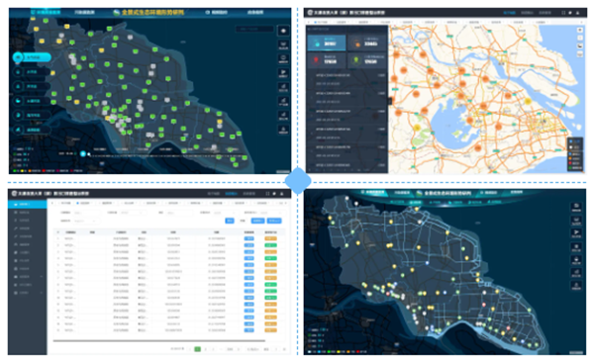Click the flag icon in green-marker map's right toolbar
594x364 pixels.
283,73
